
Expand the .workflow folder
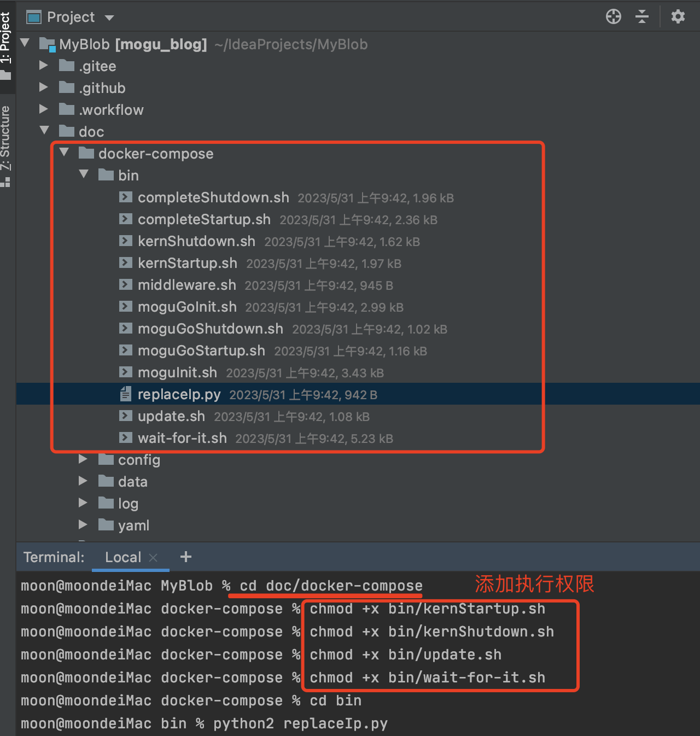[44, 109]
